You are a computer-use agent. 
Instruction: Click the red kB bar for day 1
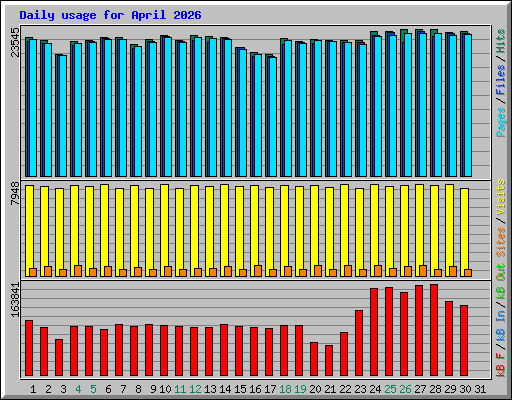tap(29, 348)
